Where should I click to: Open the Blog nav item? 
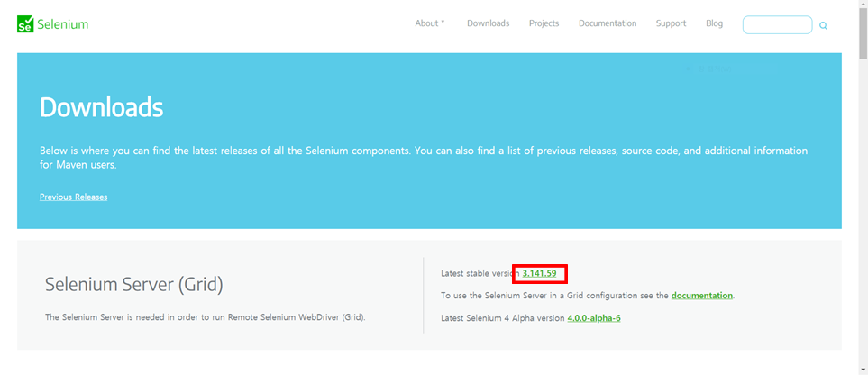coord(714,23)
